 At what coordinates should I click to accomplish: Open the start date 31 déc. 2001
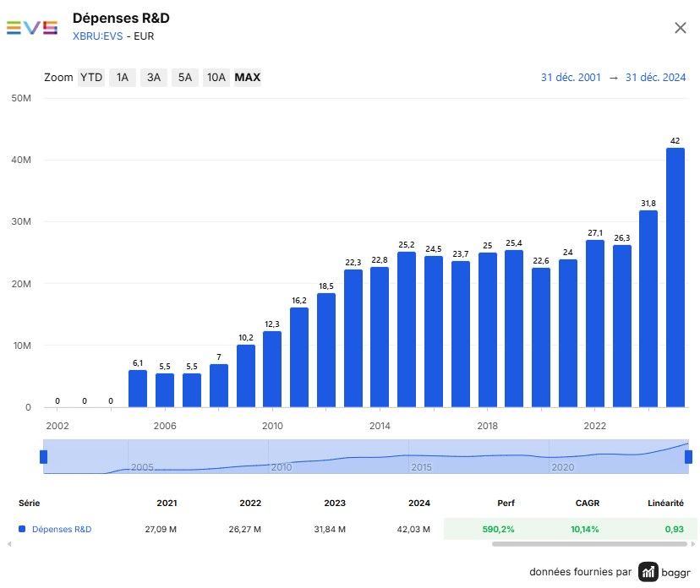pos(571,77)
